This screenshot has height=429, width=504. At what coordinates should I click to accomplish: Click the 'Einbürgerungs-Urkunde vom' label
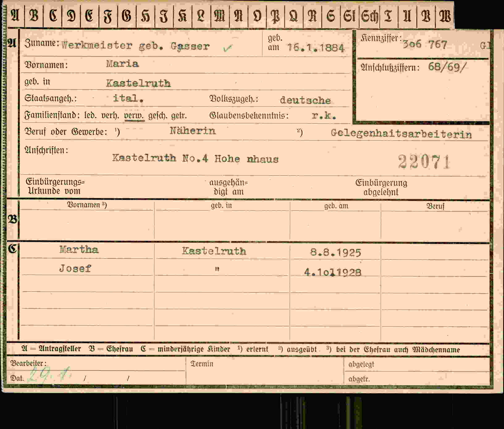click(55, 186)
